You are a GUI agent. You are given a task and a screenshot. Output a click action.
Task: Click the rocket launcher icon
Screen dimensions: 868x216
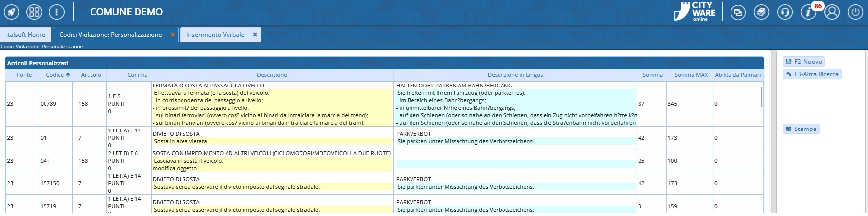click(12, 12)
